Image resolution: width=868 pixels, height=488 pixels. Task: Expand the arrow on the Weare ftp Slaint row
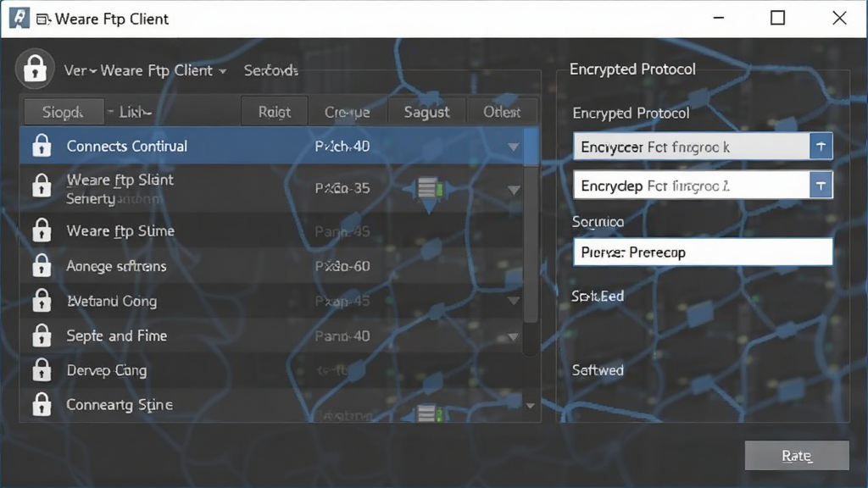point(514,190)
